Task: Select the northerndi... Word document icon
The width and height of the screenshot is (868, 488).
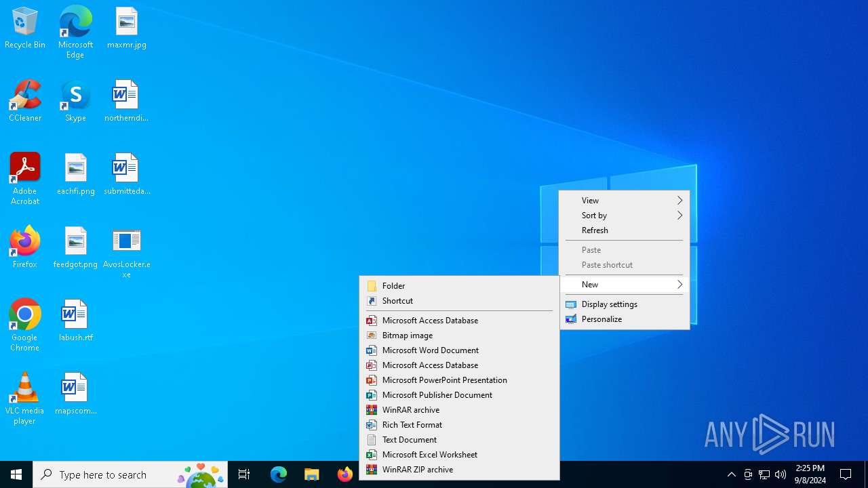Action: [x=127, y=102]
